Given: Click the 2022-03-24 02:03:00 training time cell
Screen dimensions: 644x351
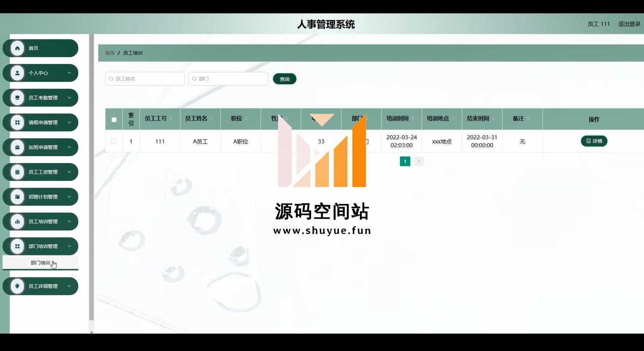Looking at the screenshot, I should (x=402, y=141).
